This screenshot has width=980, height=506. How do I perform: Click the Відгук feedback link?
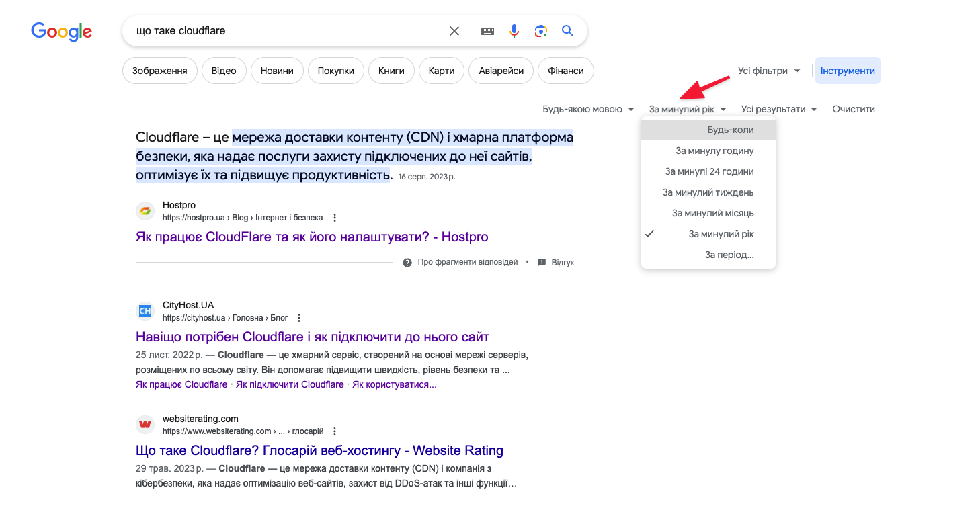click(563, 263)
